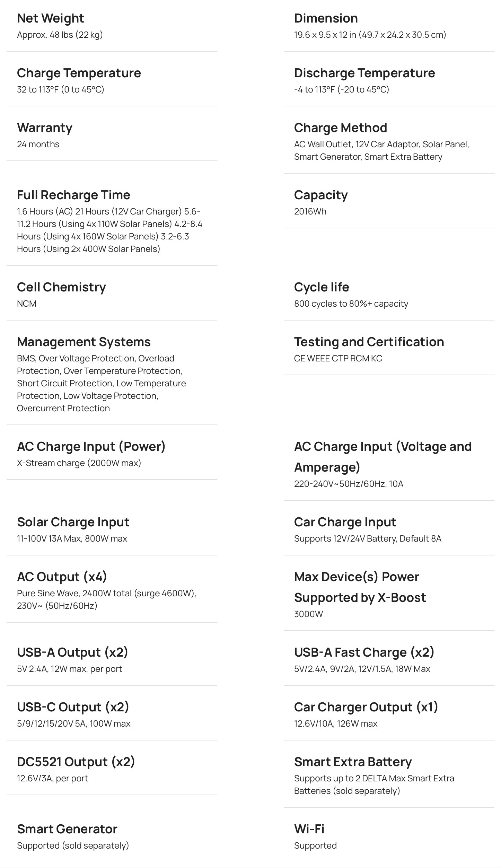Image resolution: width=501 pixels, height=868 pixels.
Task: Select the 24 months warranty value
Action: click(38, 144)
